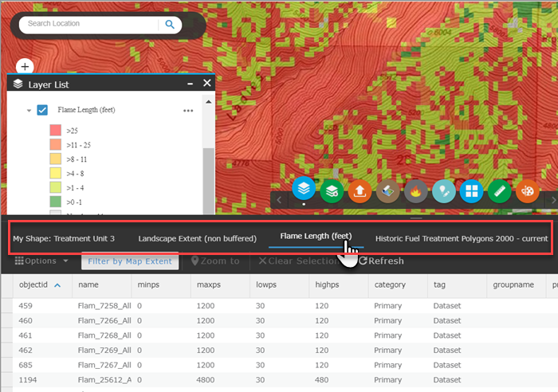Open the brown map swipe widget
This screenshot has height=392, width=558.
tap(387, 191)
